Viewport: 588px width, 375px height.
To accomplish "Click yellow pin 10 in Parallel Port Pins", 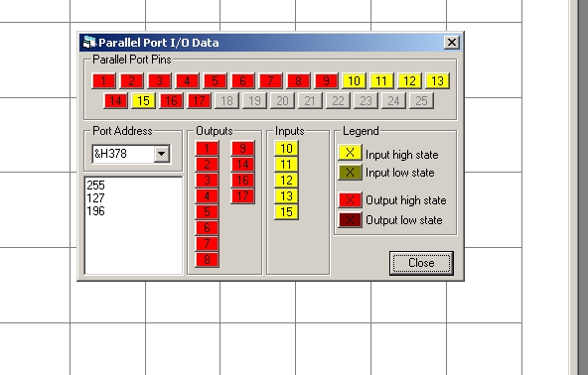I will coord(354,81).
